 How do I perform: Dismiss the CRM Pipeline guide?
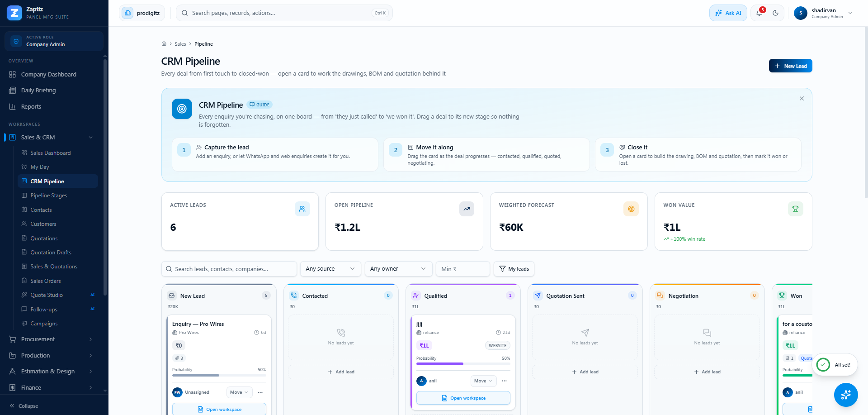(x=802, y=98)
